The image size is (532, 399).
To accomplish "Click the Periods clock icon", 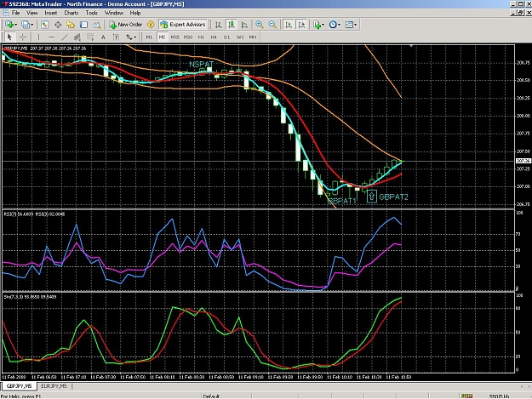I will pyautogui.click(x=333, y=25).
